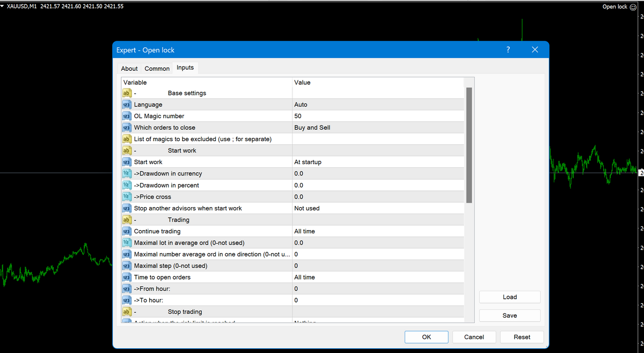This screenshot has height=353, width=644.
Task: Switch to the Common tab
Action: (x=157, y=69)
